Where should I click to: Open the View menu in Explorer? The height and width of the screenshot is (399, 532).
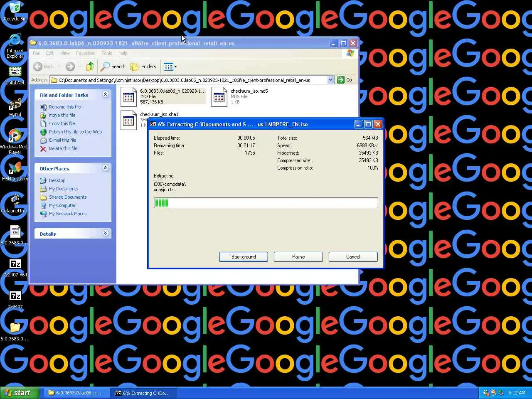pyautogui.click(x=65, y=53)
